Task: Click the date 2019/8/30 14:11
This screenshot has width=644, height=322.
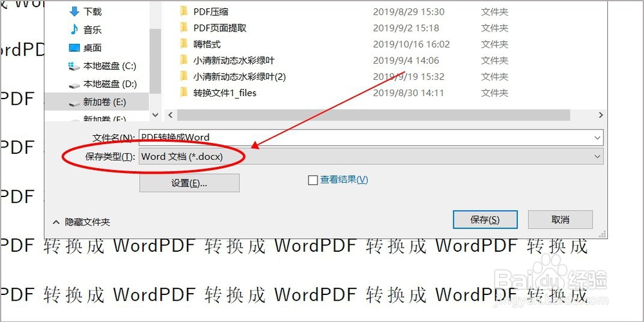Action: 408,93
